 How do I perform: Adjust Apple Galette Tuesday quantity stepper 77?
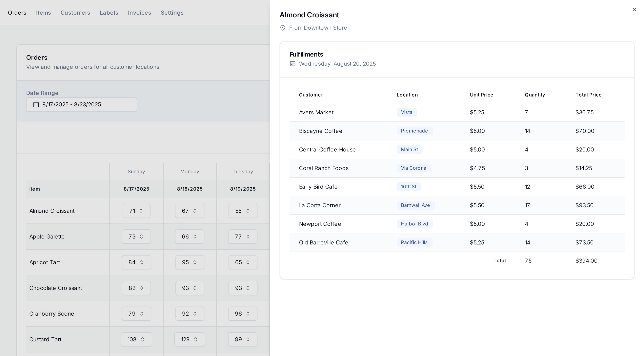[243, 236]
